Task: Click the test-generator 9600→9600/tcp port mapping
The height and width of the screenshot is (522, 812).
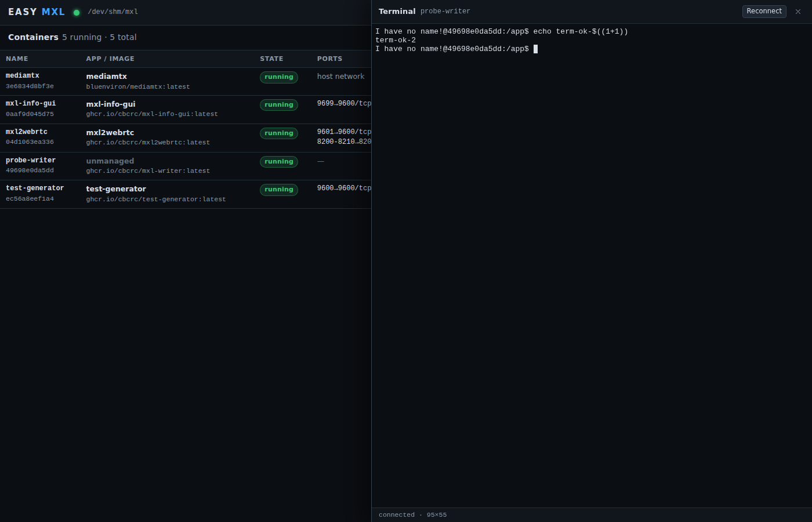Action: tap(344, 188)
